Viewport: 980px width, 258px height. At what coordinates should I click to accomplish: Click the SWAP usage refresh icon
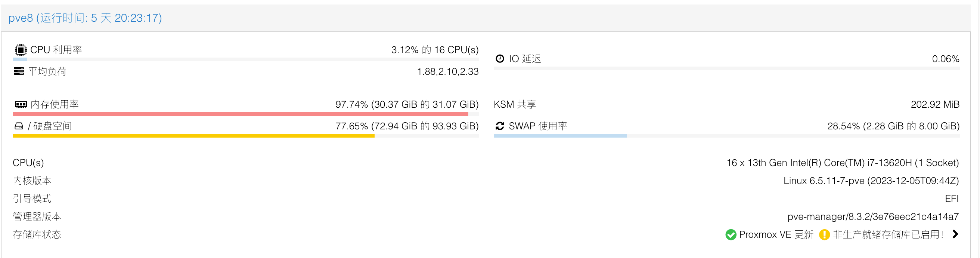(499, 126)
